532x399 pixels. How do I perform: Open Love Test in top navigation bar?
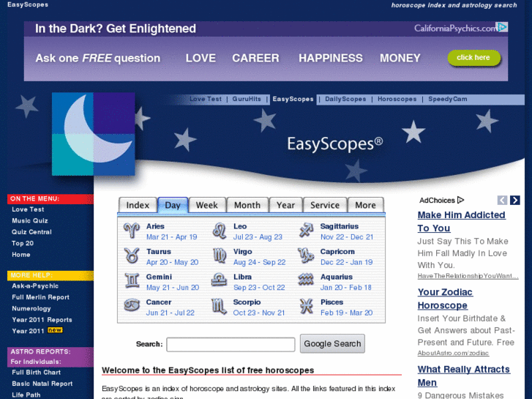(x=206, y=99)
